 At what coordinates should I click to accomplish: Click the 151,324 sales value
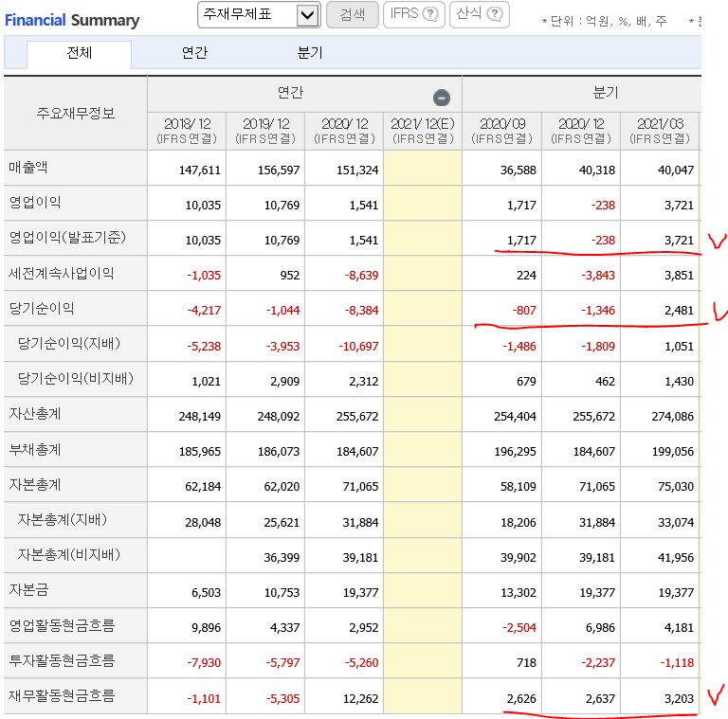[357, 171]
